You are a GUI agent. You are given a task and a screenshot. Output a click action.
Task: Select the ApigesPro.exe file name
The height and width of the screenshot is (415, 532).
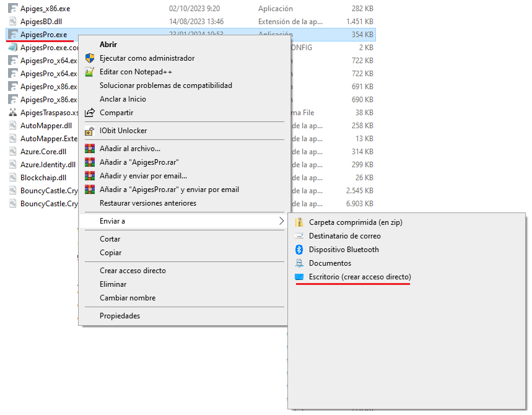(44, 35)
